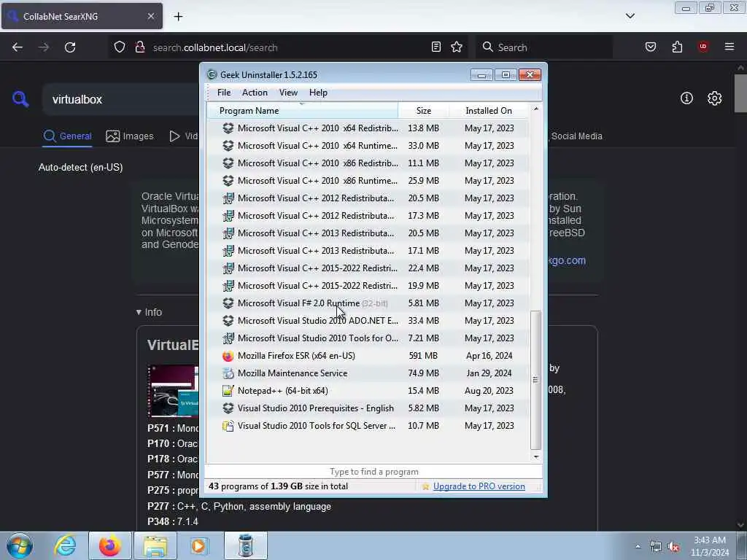
Task: Open the Firefox extensions puzzle icon
Action: tap(677, 47)
